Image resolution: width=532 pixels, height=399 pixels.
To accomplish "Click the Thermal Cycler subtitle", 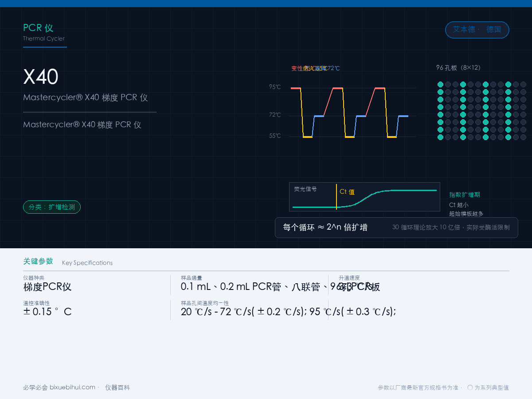I will pos(44,39).
